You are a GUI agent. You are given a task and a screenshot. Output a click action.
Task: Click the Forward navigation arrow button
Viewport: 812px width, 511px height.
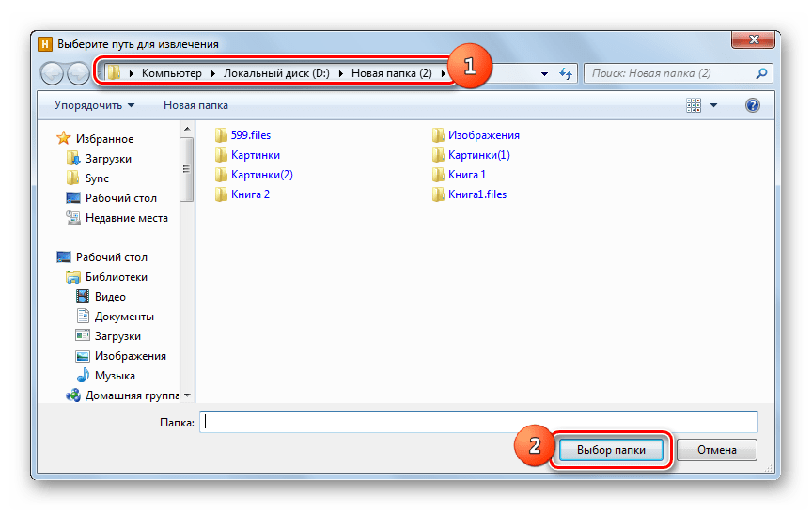point(78,73)
